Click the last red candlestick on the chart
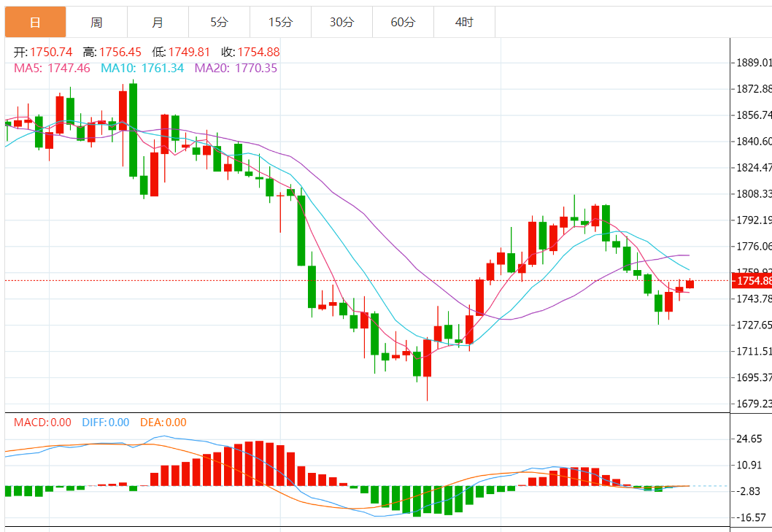This screenshot has height=532, width=772. 690,284
